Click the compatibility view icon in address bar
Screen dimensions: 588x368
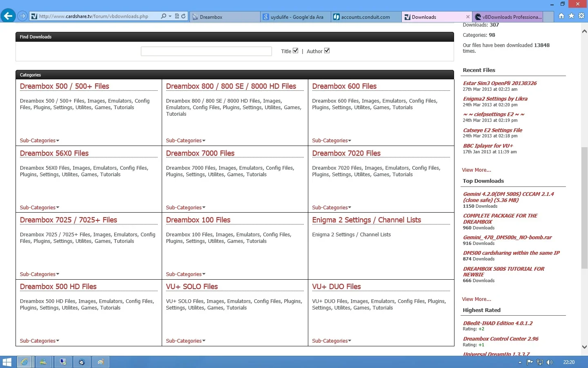tap(177, 16)
